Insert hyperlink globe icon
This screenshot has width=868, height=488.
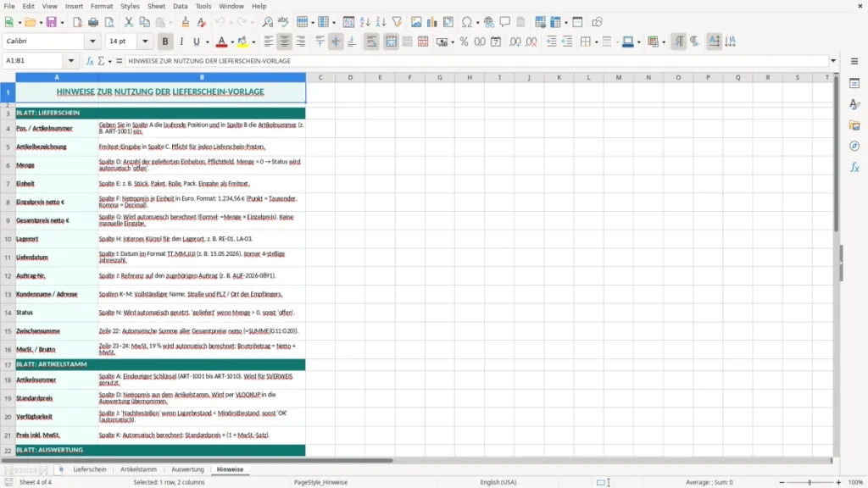click(489, 22)
